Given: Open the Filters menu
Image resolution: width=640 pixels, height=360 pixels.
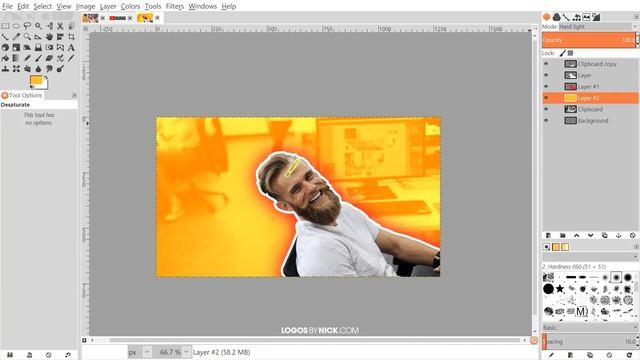Looking at the screenshot, I should pos(175,6).
